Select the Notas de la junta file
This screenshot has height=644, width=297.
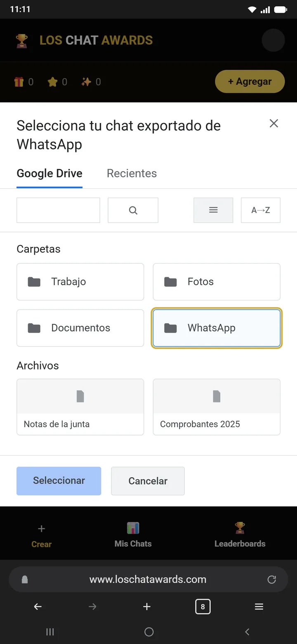(80, 407)
